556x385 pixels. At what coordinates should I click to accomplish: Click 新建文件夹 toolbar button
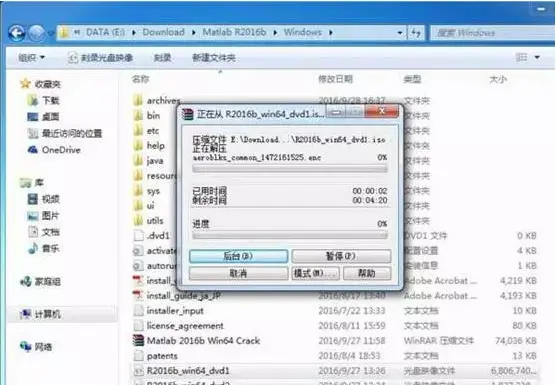[214, 58]
